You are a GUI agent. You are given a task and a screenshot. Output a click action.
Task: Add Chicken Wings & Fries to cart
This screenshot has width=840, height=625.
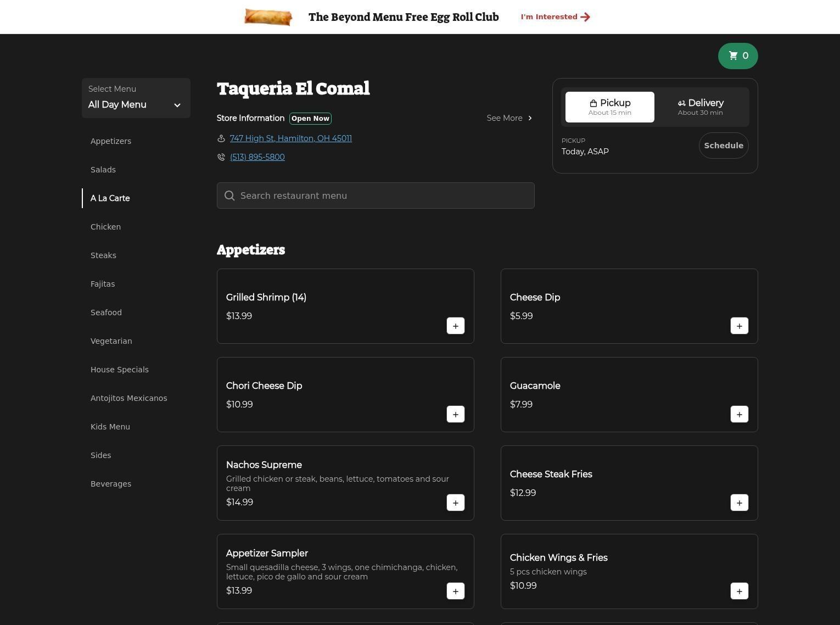coord(739,591)
